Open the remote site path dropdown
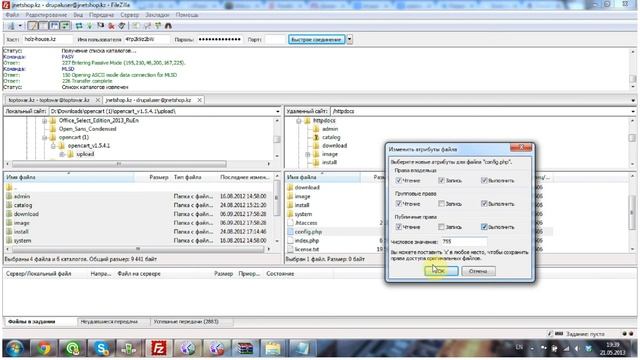This screenshot has height=360, width=640. (x=633, y=111)
